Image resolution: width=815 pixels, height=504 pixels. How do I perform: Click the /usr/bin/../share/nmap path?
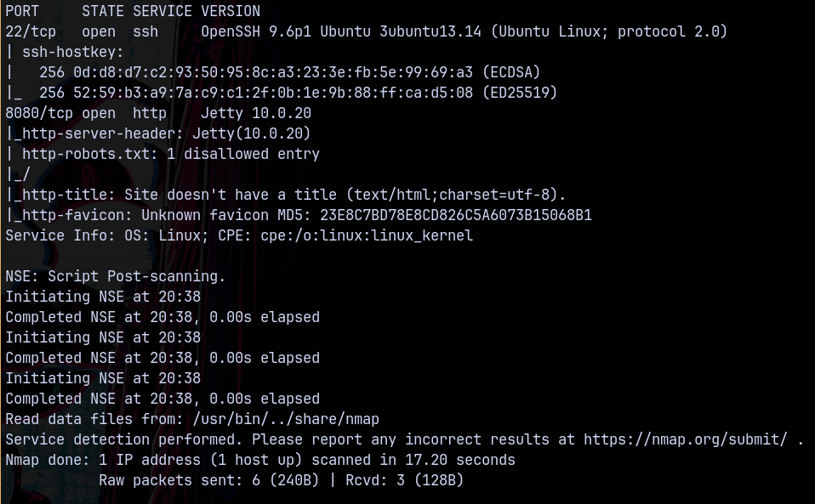tap(285, 419)
